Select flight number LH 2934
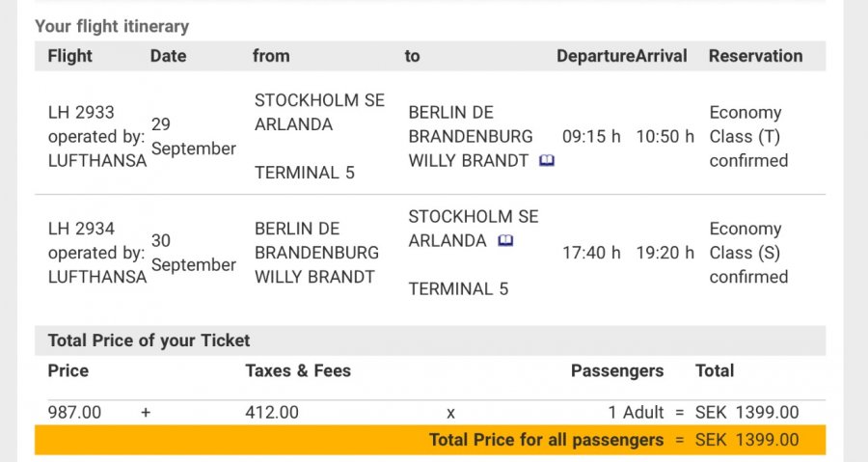 [81, 230]
